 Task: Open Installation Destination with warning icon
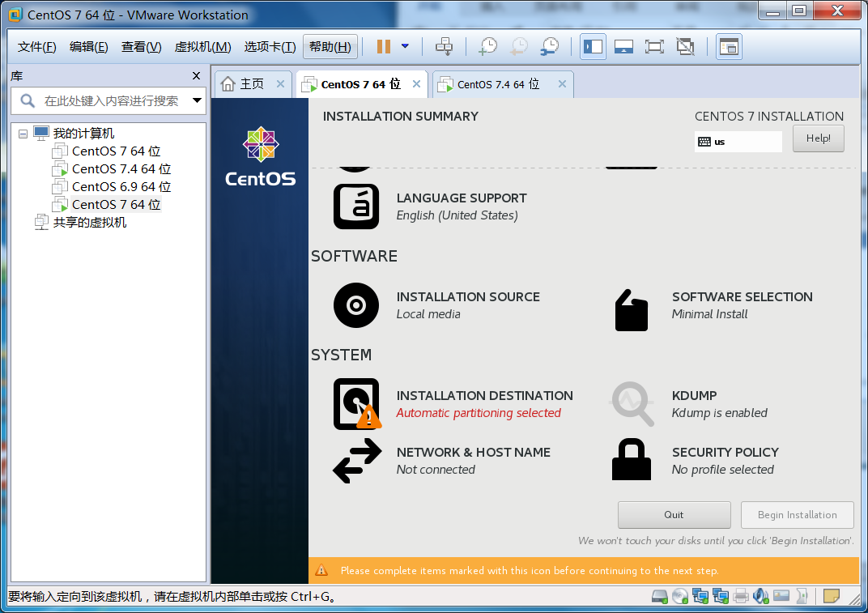(x=453, y=404)
